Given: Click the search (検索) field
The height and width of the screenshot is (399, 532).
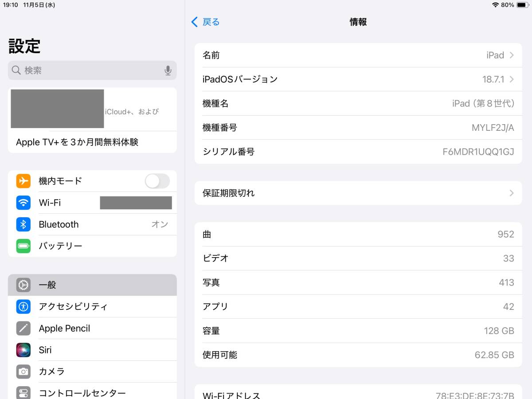Looking at the screenshot, I should 89,70.
